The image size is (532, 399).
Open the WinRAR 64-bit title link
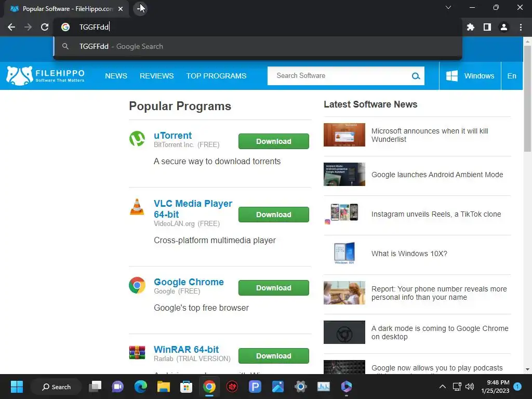coord(187,350)
